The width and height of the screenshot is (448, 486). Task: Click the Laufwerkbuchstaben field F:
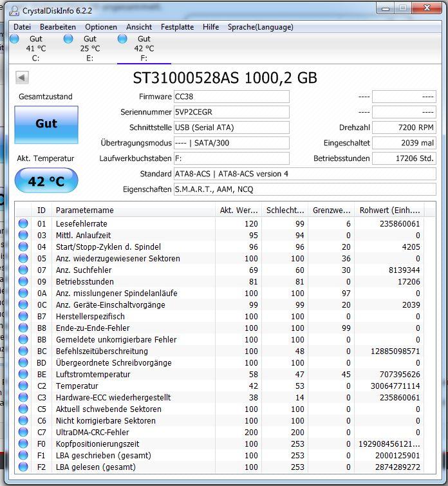coord(232,158)
